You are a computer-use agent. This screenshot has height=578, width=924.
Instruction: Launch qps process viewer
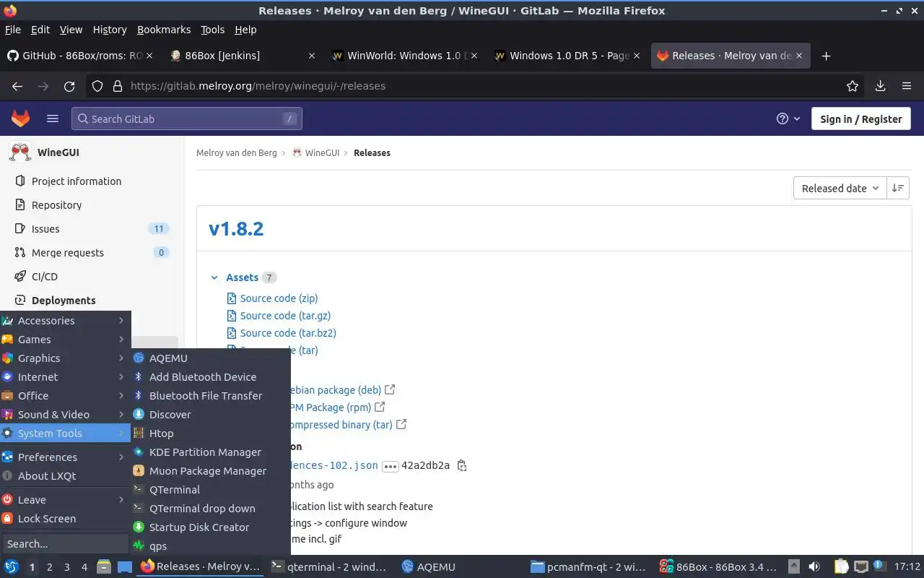click(x=211, y=546)
